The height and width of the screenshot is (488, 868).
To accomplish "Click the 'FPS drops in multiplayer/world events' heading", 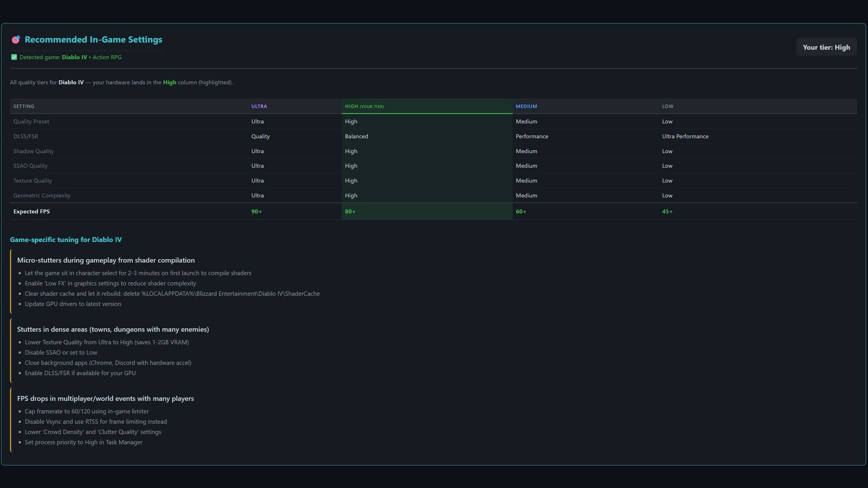I will click(x=105, y=399).
